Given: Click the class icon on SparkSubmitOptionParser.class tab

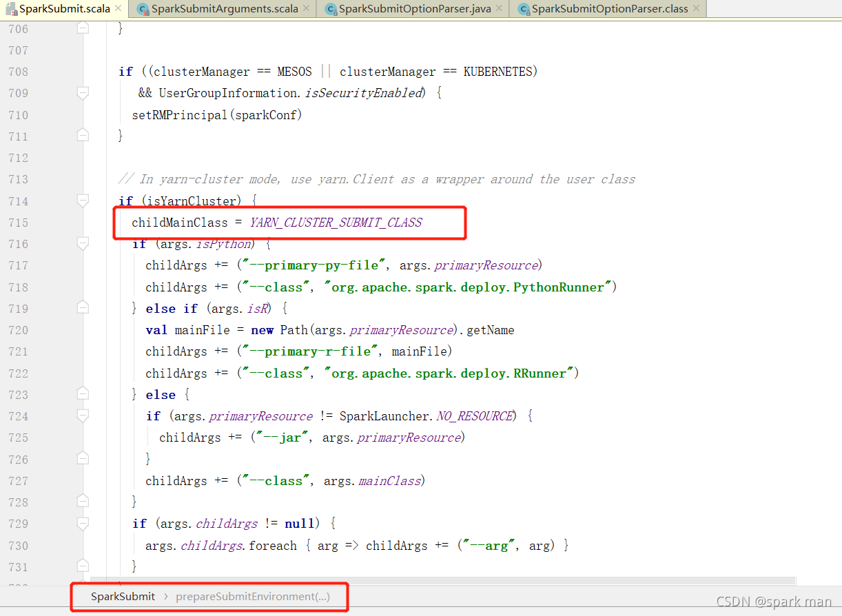Looking at the screenshot, I should (x=524, y=9).
